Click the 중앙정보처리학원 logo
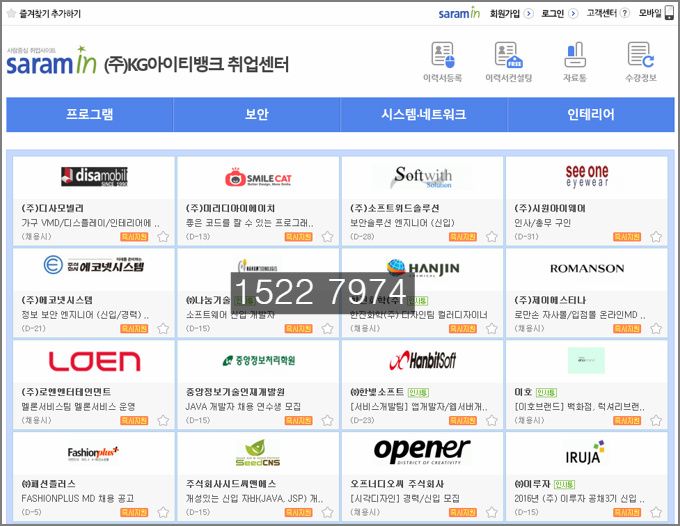This screenshot has height=526, width=680. (x=258, y=360)
